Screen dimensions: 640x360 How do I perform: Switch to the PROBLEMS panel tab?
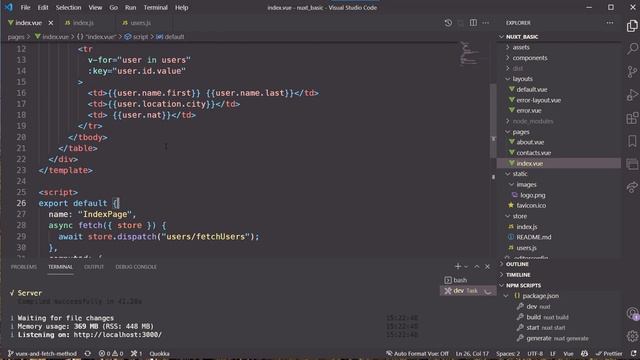[24, 267]
